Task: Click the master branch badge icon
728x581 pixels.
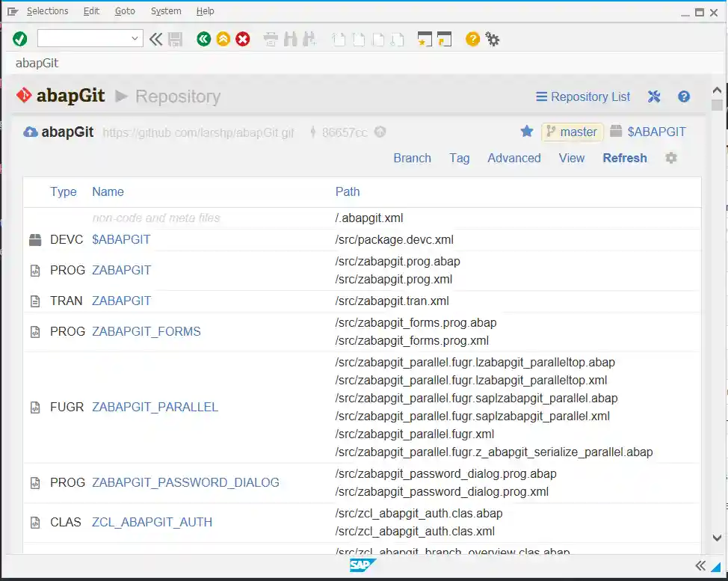Action: click(552, 132)
